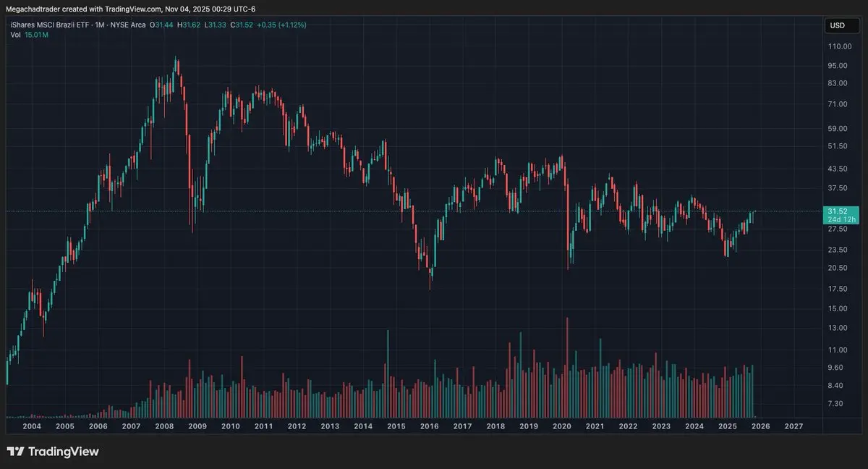Click the +0.35 (+1.12%) change value
This screenshot has width=868, height=469.
click(282, 25)
